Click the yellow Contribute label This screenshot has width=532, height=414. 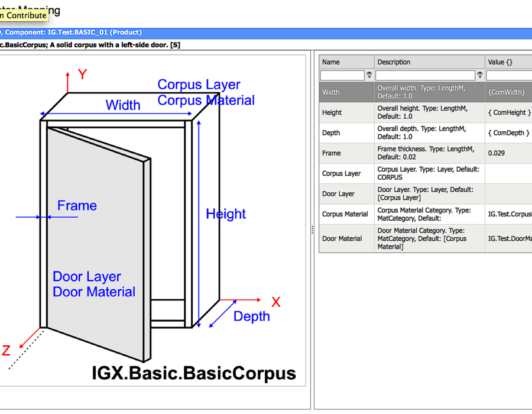pos(24,15)
